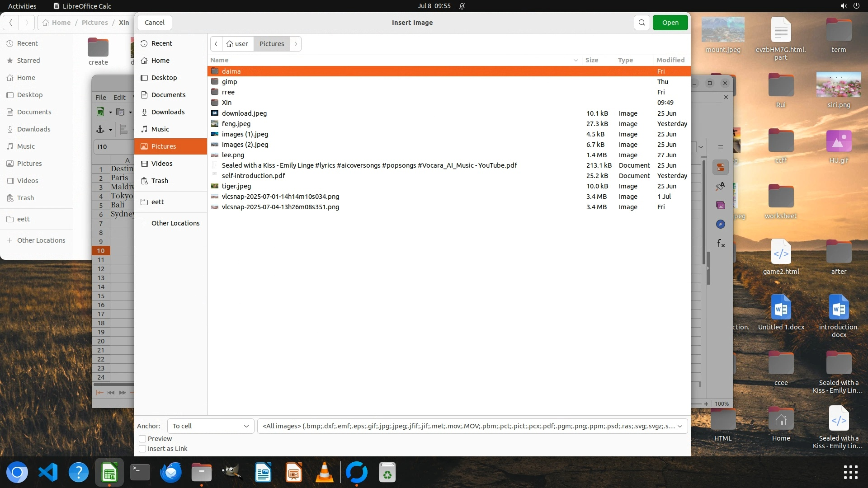The height and width of the screenshot is (488, 868).
Task: Open the Anchor To cell dropdown
Action: (210, 426)
